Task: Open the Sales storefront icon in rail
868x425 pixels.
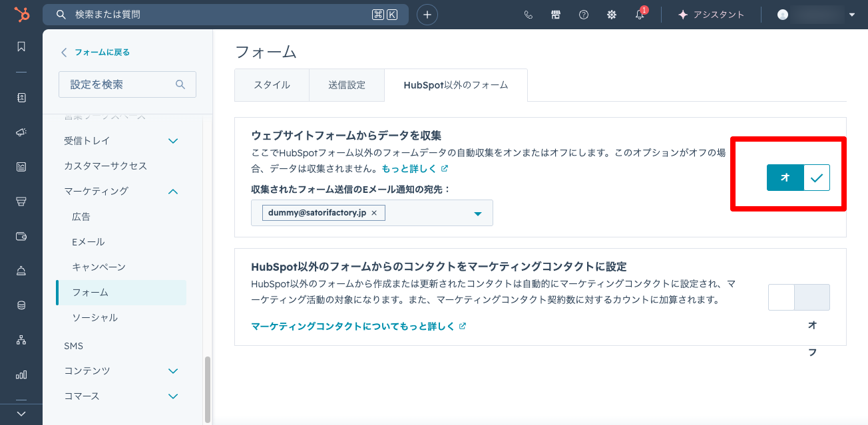Action: (x=21, y=202)
